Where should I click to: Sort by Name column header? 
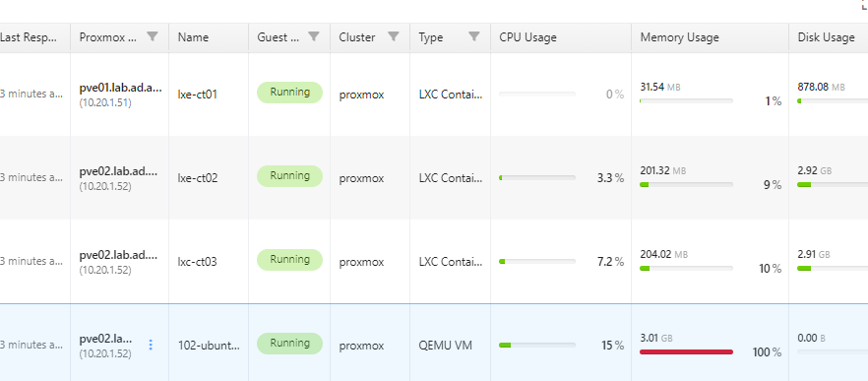(x=193, y=37)
